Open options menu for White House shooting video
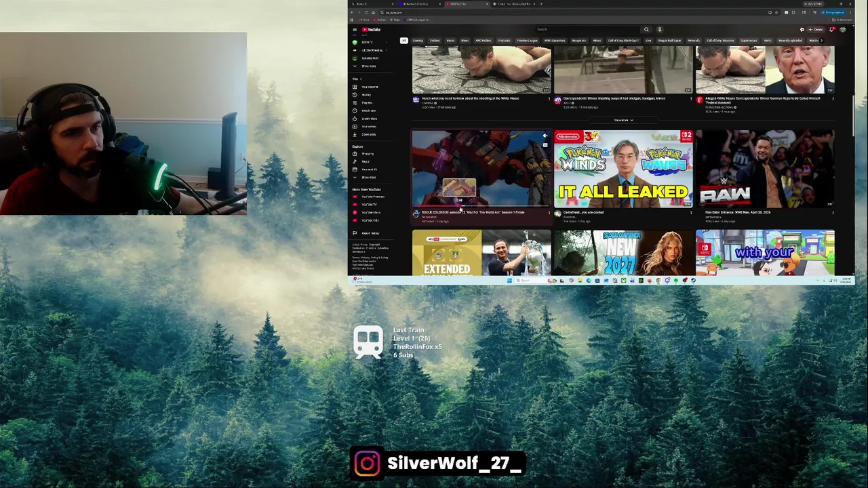The height and width of the screenshot is (488, 868). point(549,99)
